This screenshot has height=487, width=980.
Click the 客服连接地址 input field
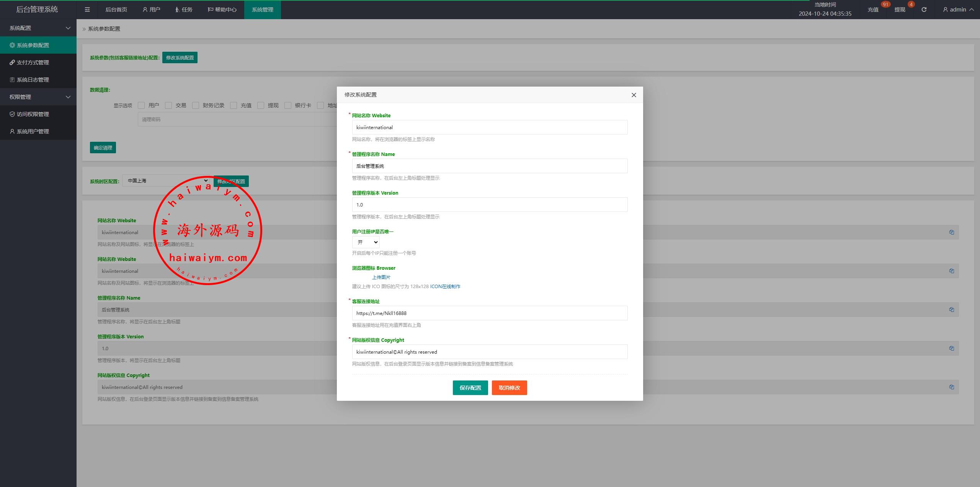[489, 313]
